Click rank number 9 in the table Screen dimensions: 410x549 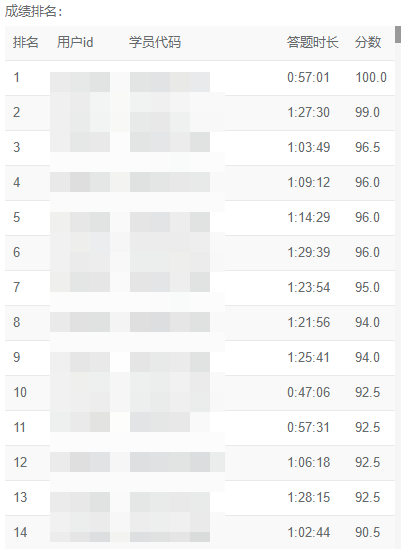pyautogui.click(x=16, y=357)
